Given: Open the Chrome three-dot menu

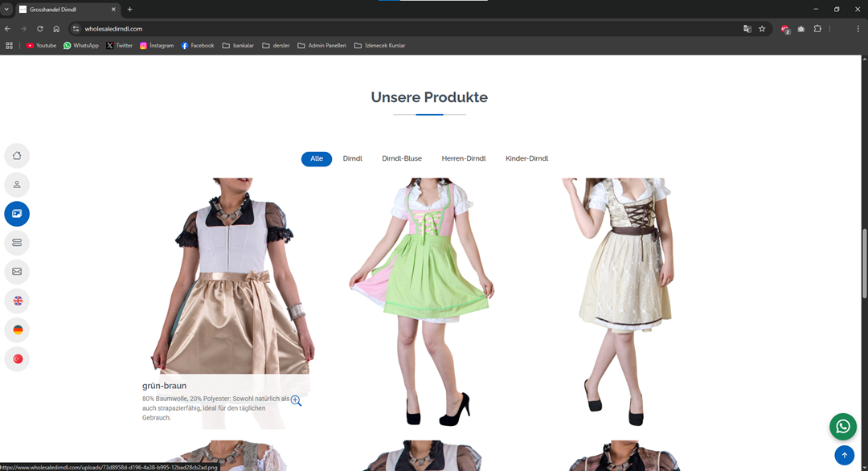Looking at the screenshot, I should coord(858,29).
